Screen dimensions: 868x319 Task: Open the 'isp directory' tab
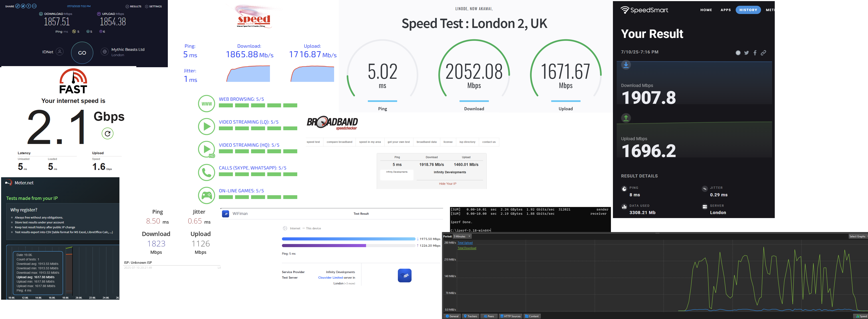(x=467, y=142)
